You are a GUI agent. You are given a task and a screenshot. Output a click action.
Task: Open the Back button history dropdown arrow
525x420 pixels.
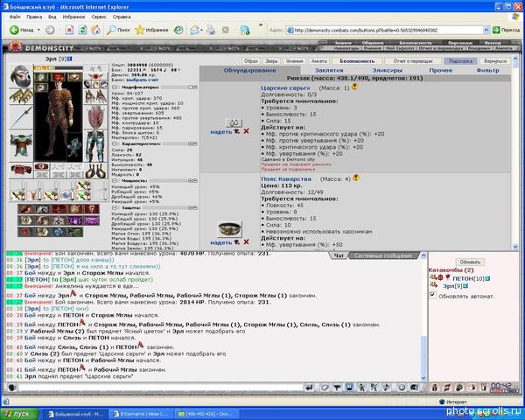click(x=38, y=30)
